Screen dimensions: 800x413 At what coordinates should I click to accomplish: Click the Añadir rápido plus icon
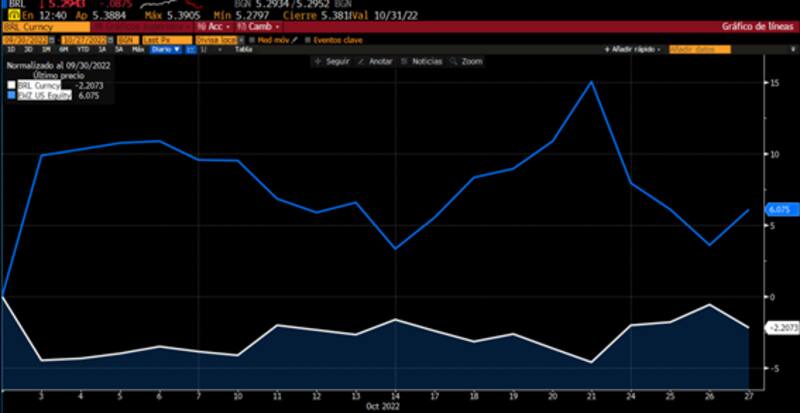click(606, 48)
